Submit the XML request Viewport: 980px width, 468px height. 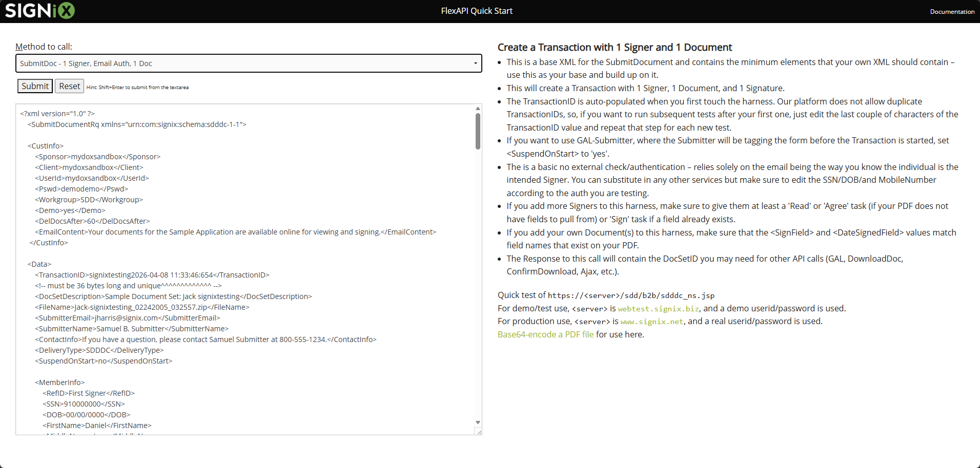(x=34, y=86)
